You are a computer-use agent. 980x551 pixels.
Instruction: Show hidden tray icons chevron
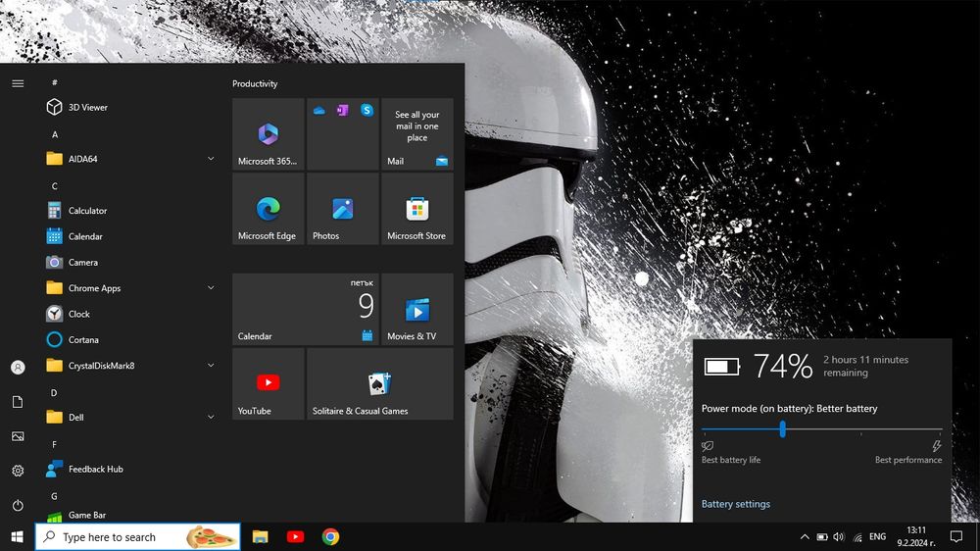pos(805,536)
